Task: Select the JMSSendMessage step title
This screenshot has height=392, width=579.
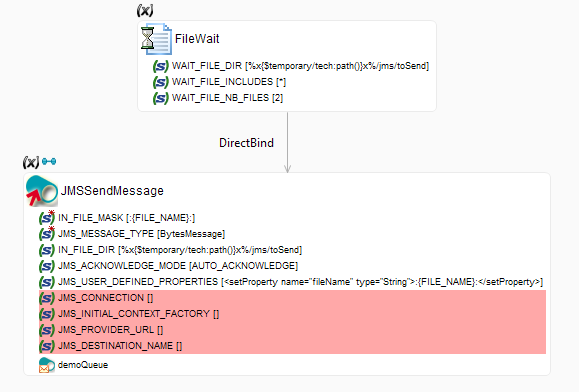Action: click(112, 191)
